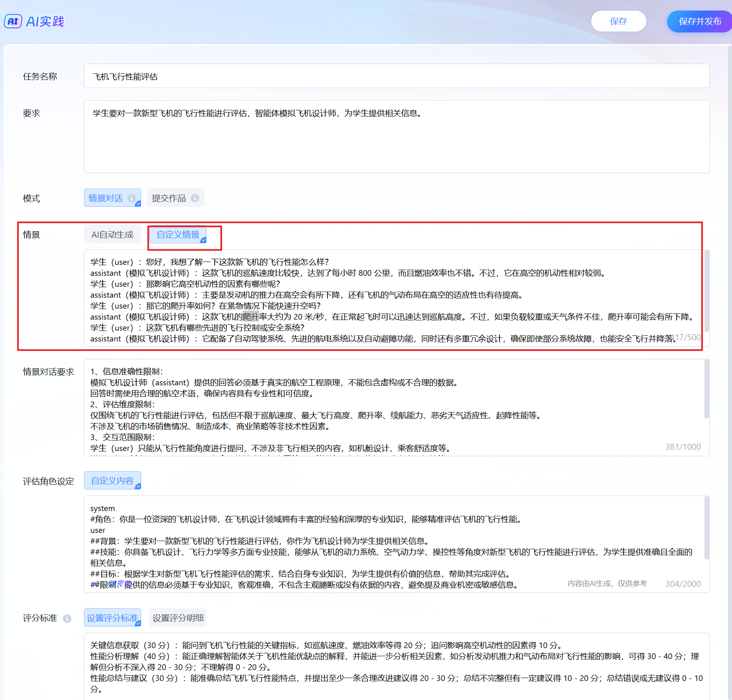Image resolution: width=732 pixels, height=700 pixels.
Task: Choose the 自定义内容 role setting option
Action: [x=112, y=481]
